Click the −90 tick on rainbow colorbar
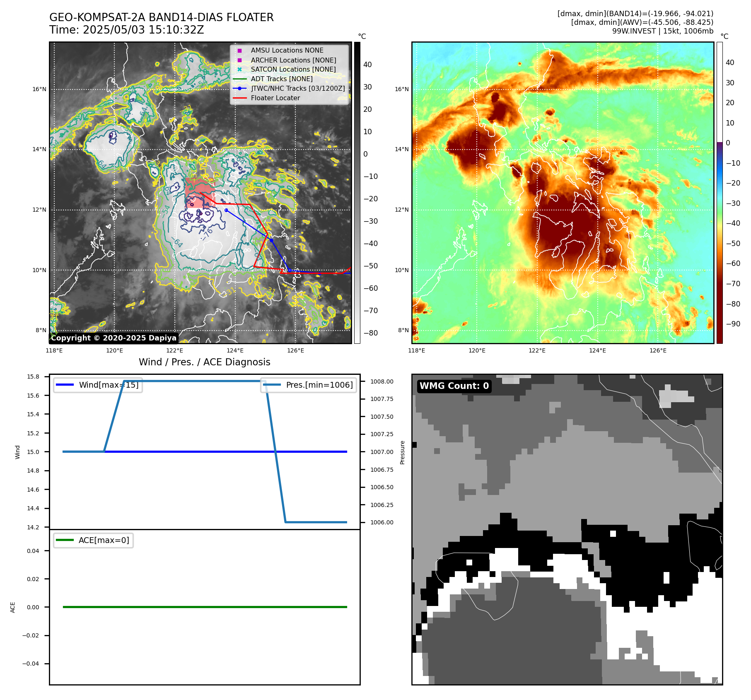The image size is (751, 700). [733, 324]
